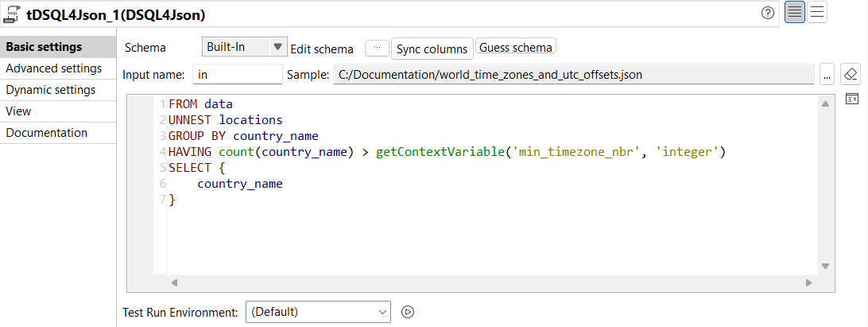This screenshot has width=868, height=327.
Task: Click the Sync columns button
Action: point(432,49)
